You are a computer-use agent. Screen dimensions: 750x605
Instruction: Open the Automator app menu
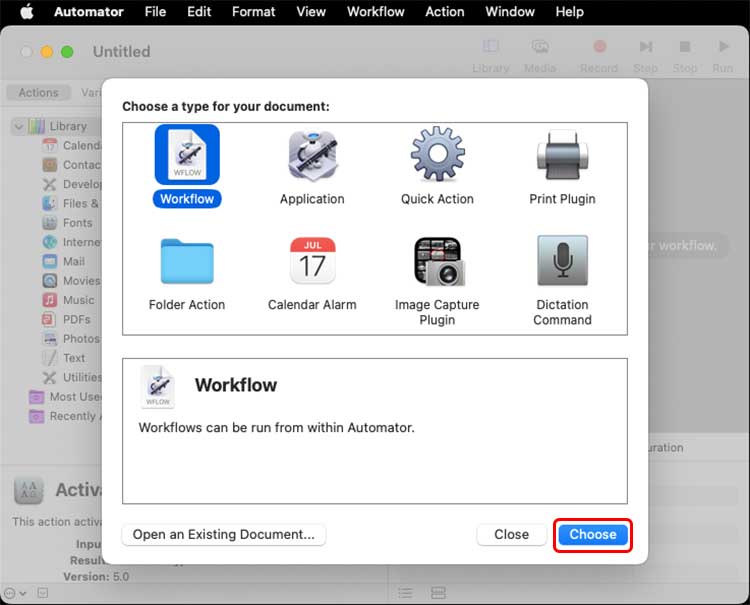pyautogui.click(x=89, y=11)
